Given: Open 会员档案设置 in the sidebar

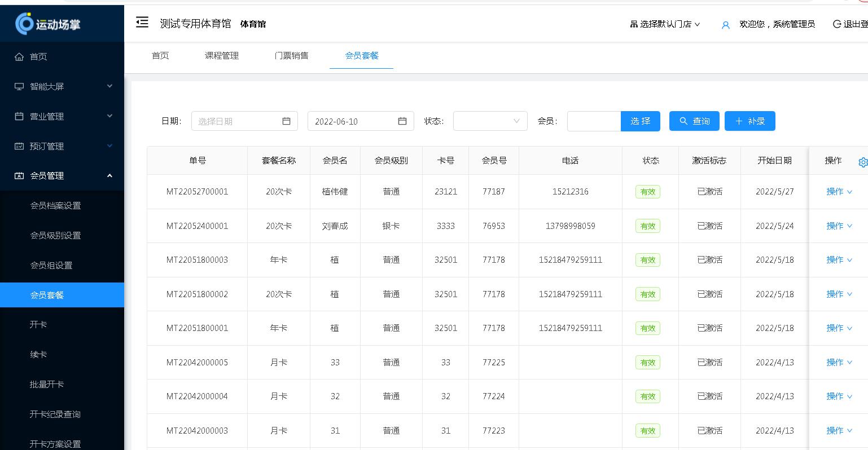Looking at the screenshot, I should point(54,205).
